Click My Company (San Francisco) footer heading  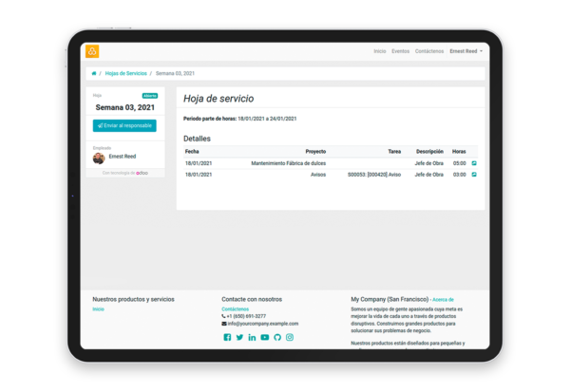389,299
